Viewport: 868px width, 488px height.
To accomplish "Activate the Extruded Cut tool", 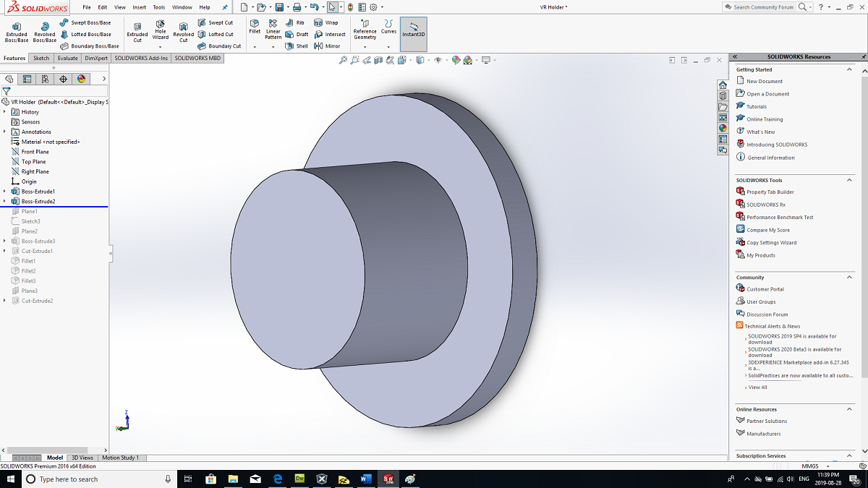I will (137, 32).
